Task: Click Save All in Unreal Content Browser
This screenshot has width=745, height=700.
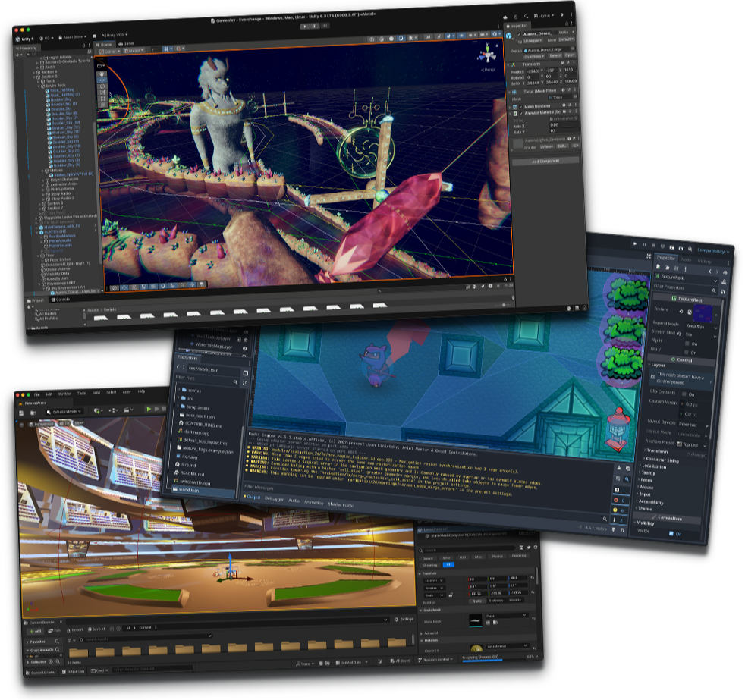Action: pyautogui.click(x=96, y=629)
